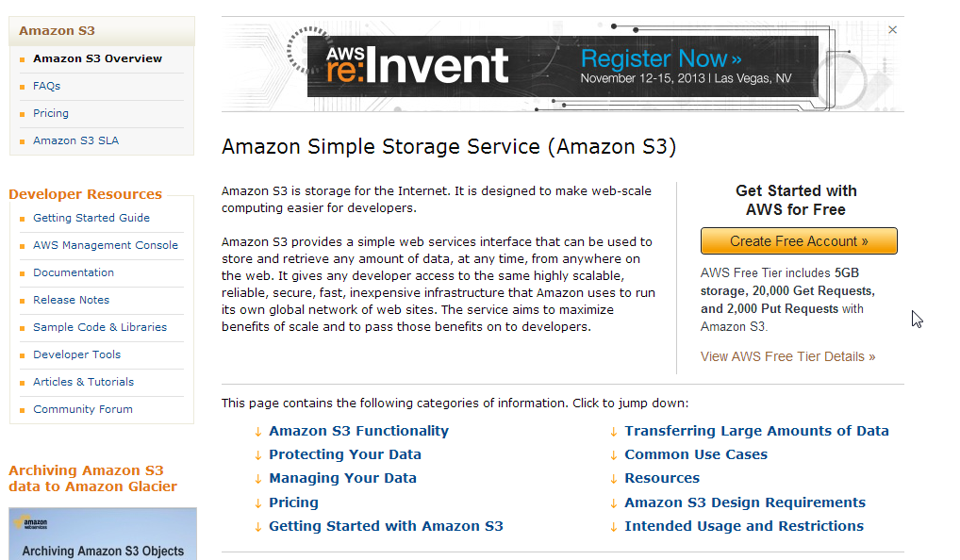Screen dimensions: 960x560
Task: Click the arrow icon next to Common Use Cases
Action: click(x=614, y=455)
